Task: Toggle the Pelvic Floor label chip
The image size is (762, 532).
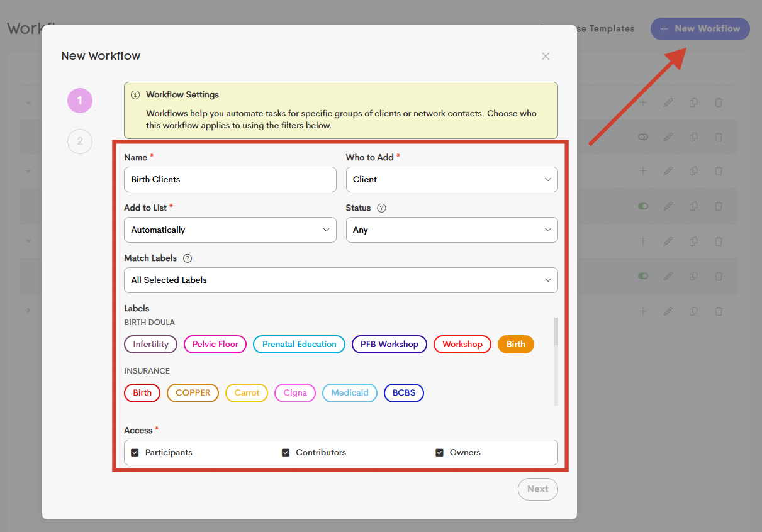Action: click(x=215, y=345)
